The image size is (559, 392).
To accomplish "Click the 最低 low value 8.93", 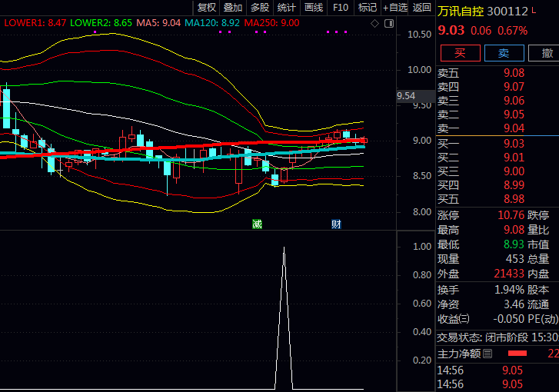I will tap(514, 244).
